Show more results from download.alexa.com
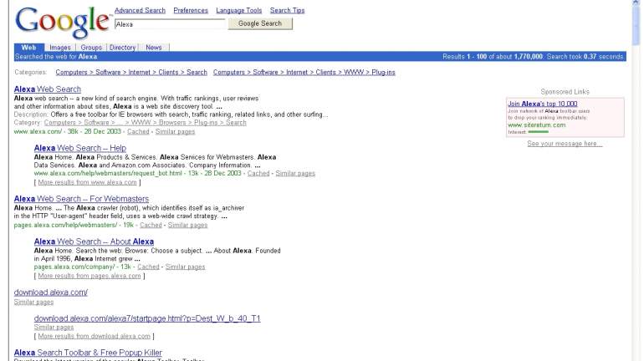 point(94,337)
